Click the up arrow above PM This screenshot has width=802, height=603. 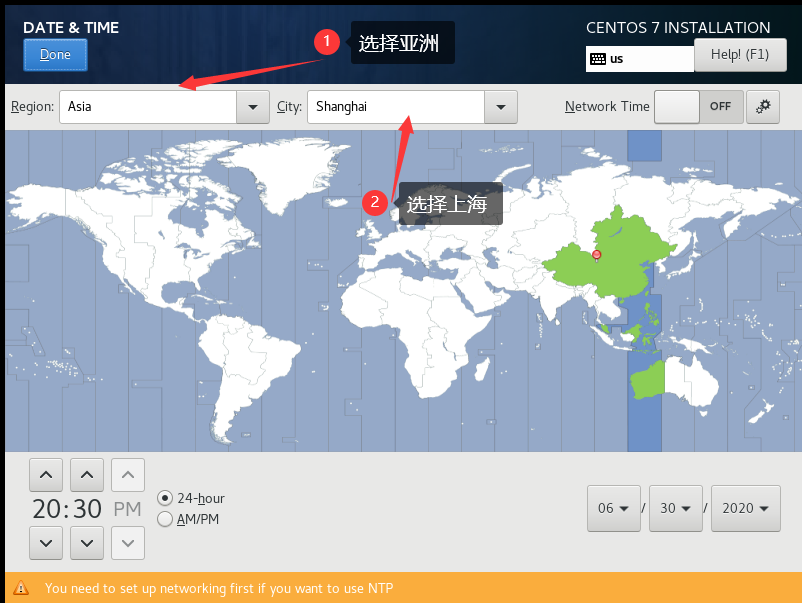coord(128,475)
